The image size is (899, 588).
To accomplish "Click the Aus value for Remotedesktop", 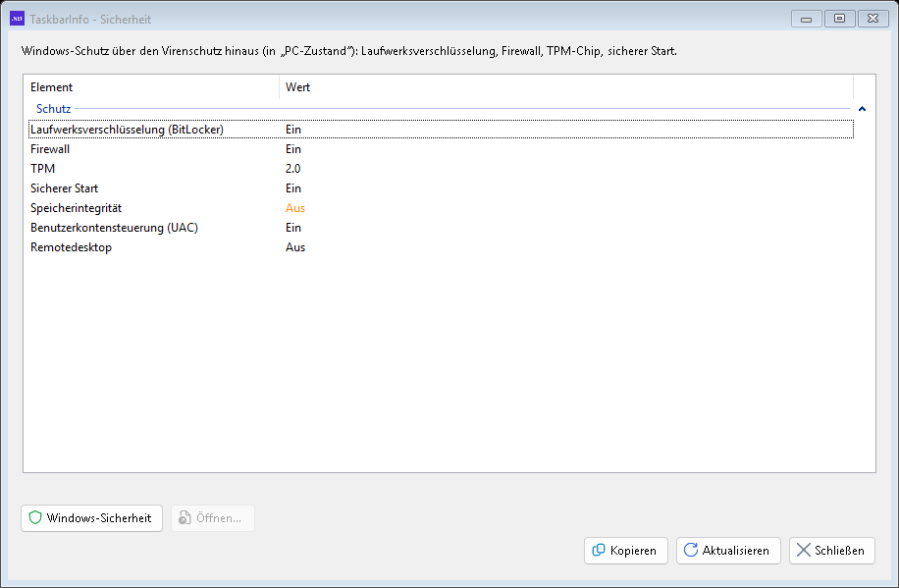I will (295, 247).
